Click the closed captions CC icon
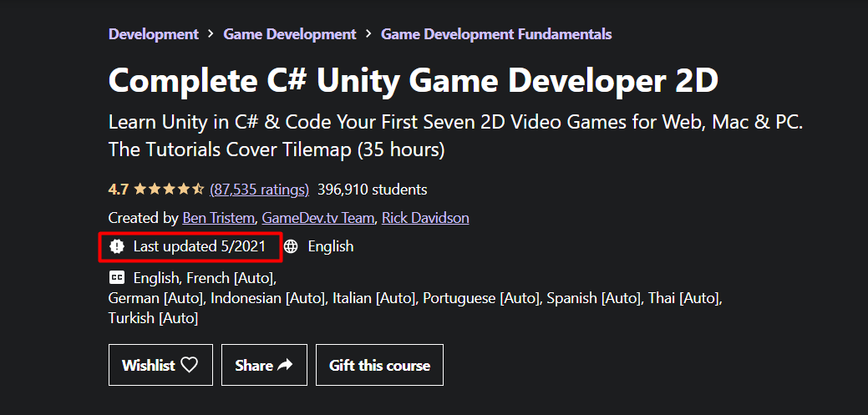The height and width of the screenshot is (415, 868). pos(117,277)
